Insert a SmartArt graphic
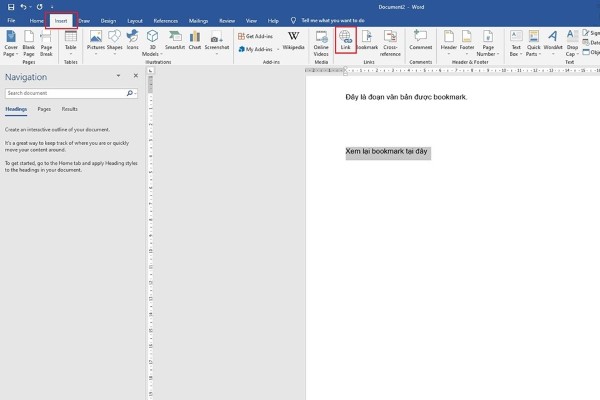600x400 pixels. point(175,40)
